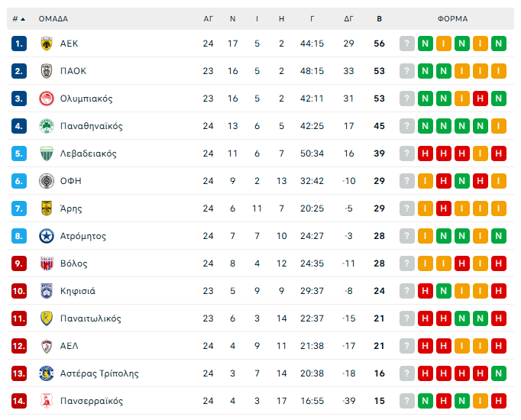Viewport: 521px width, 420px height.
Task: Open the Κηφισιά team link
Action: 78,291
